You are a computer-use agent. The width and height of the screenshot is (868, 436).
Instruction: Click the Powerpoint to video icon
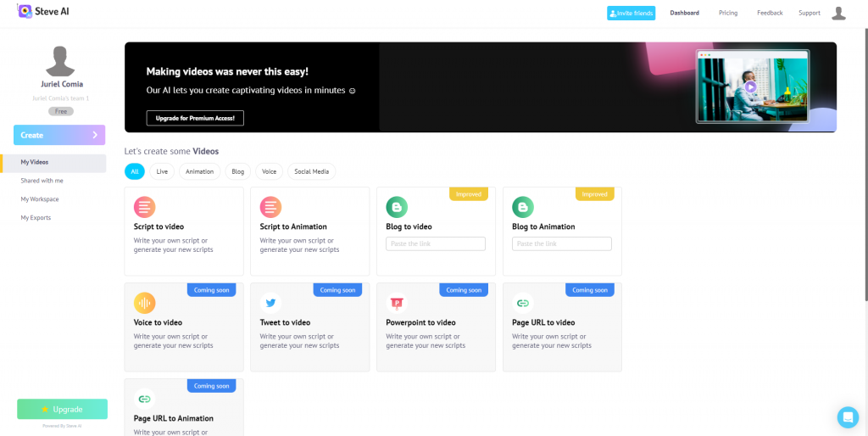tap(397, 303)
